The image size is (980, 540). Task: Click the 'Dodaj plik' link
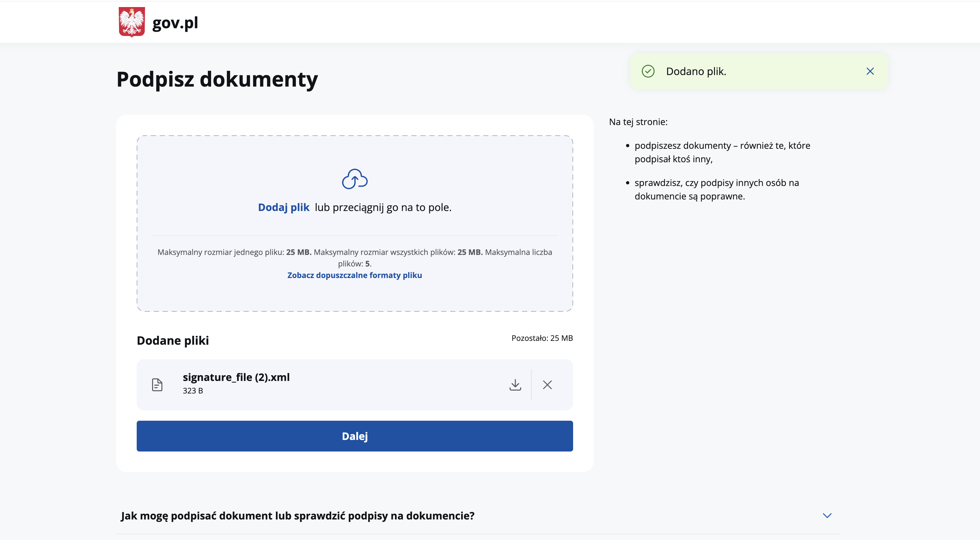click(x=283, y=207)
